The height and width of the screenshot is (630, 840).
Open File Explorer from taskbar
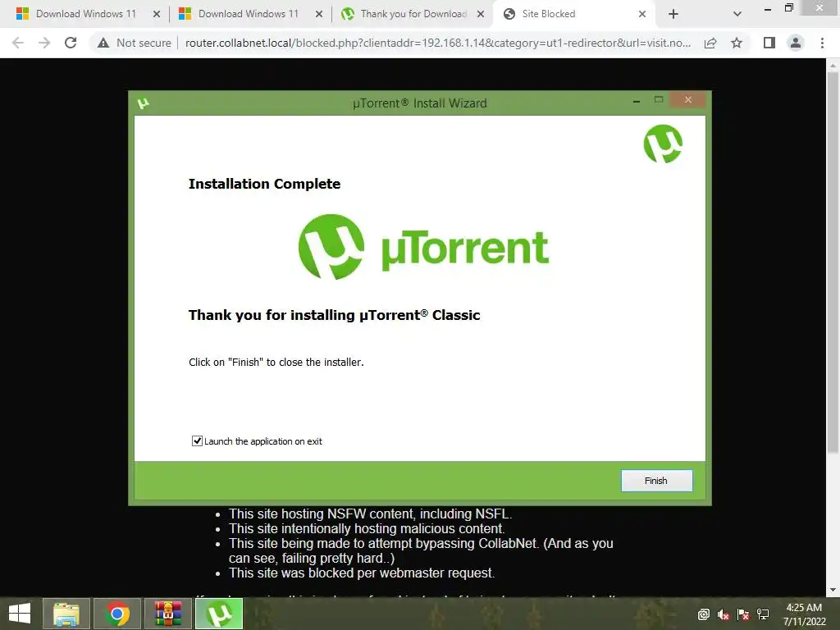(x=66, y=614)
